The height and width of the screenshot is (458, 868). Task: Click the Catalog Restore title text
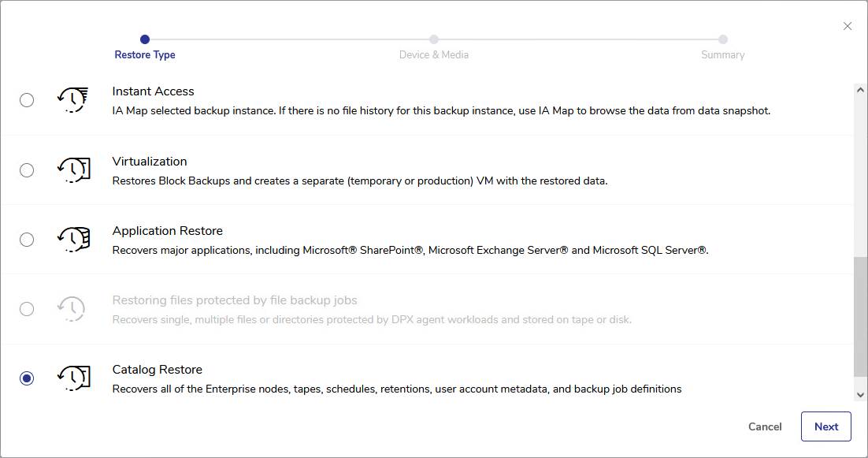tap(157, 370)
